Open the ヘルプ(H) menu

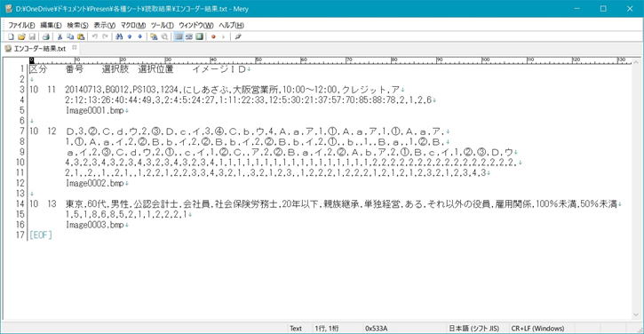pos(231,25)
